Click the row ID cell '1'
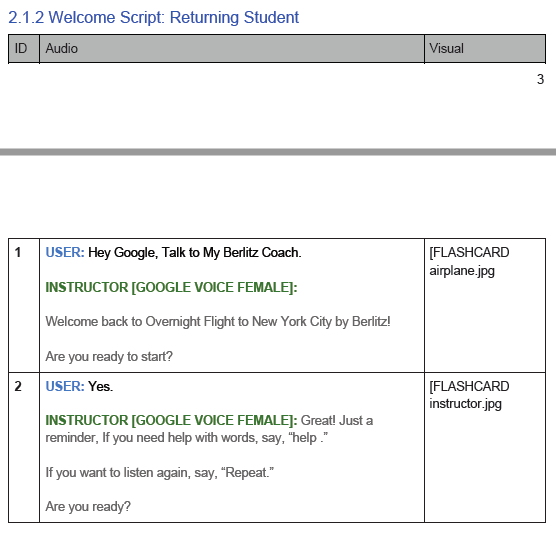This screenshot has width=556, height=540. (x=24, y=305)
